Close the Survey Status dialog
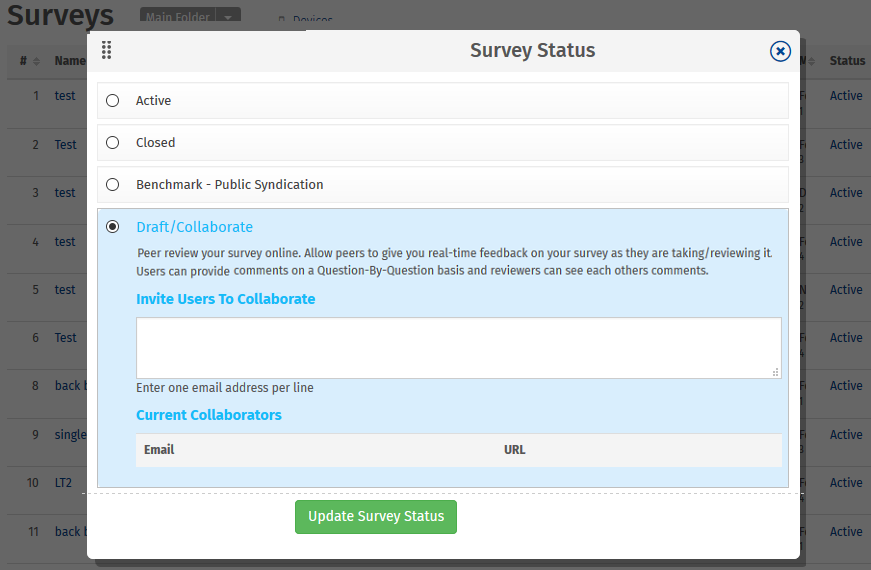871x570 pixels. pos(780,52)
